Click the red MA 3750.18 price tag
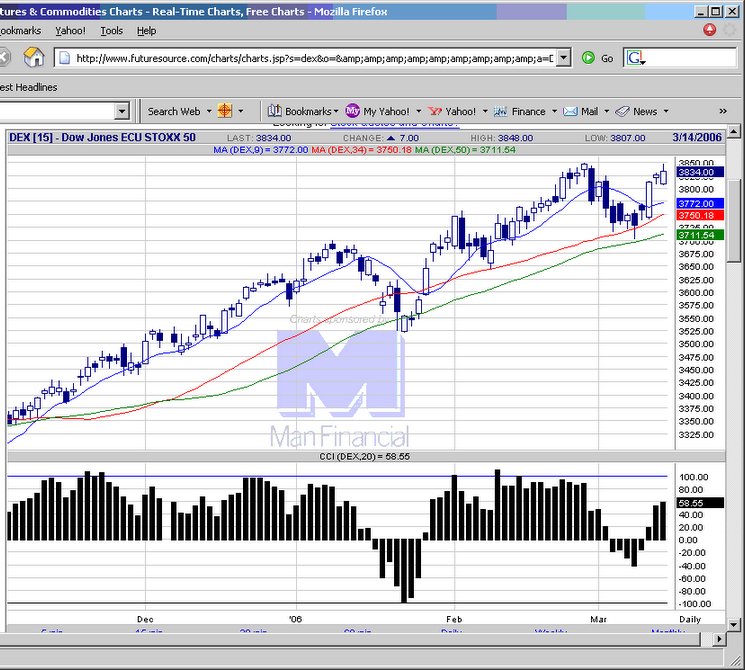Image resolution: width=745 pixels, height=670 pixels. point(700,215)
